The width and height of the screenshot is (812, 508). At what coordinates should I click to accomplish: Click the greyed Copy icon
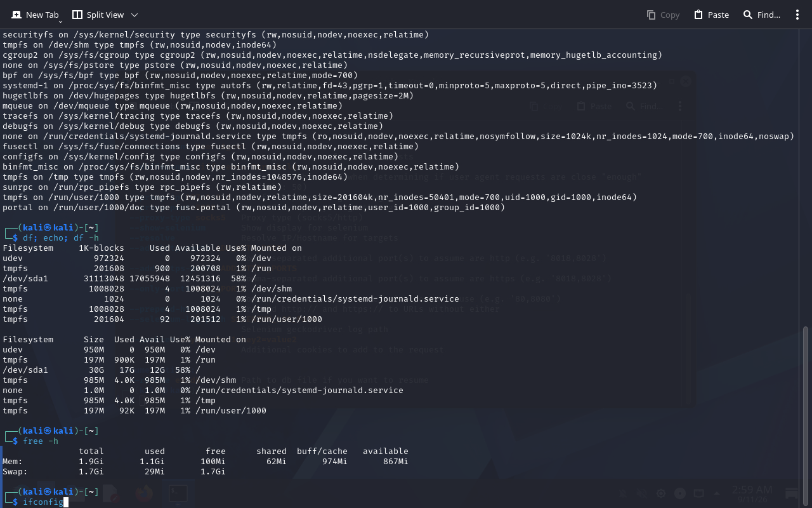click(x=651, y=15)
